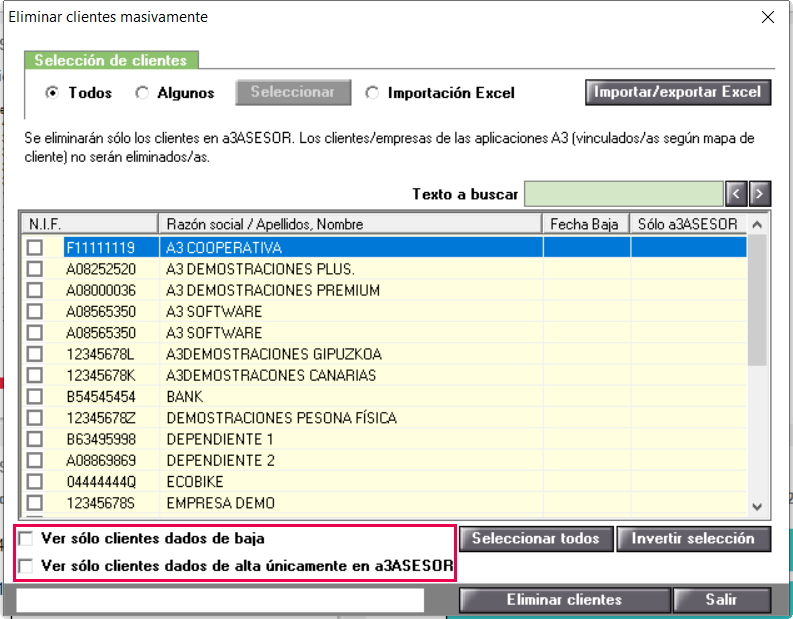Screen dimensions: 793x619
Task: Click the list scroll-up arrow
Action: click(757, 225)
